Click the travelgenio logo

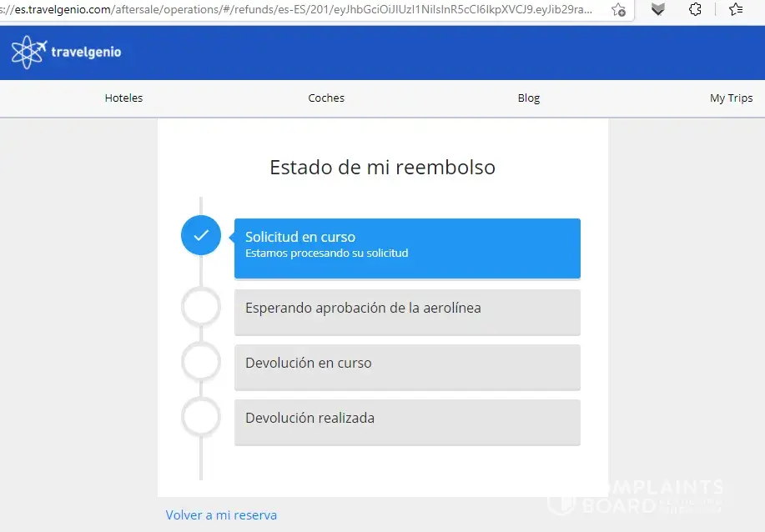(67, 52)
